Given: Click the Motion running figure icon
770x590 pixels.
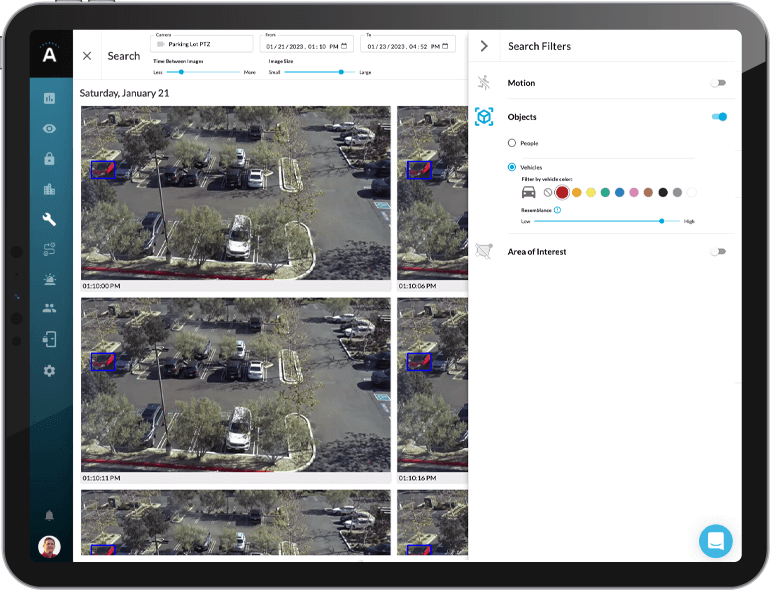Looking at the screenshot, I should tap(484, 83).
